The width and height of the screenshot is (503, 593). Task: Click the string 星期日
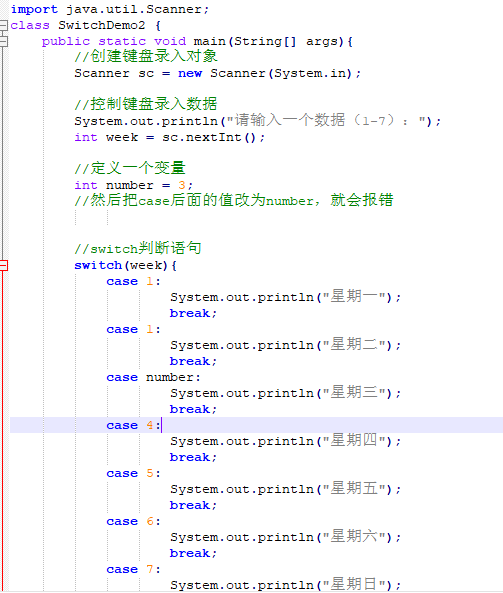pos(354,585)
